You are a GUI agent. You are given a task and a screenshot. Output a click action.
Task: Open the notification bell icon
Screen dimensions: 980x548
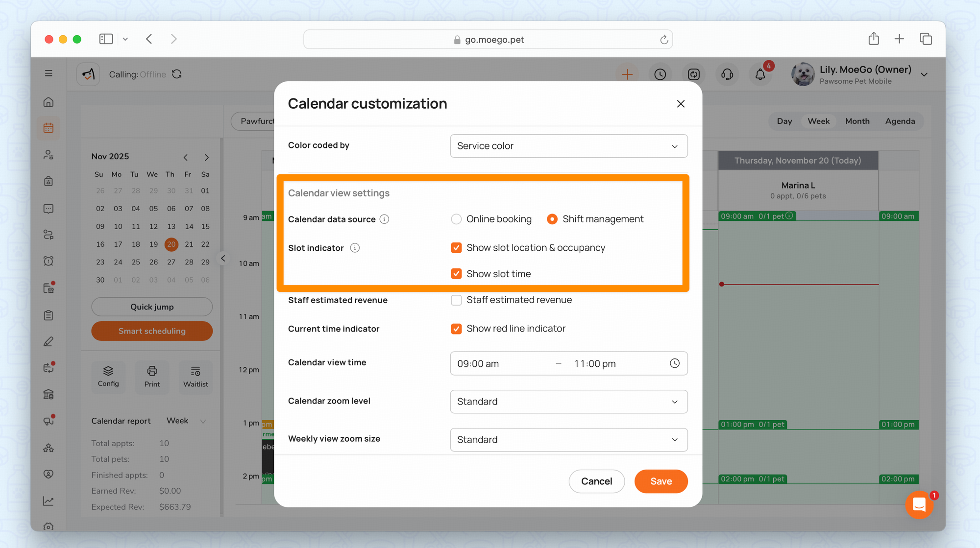tap(760, 74)
